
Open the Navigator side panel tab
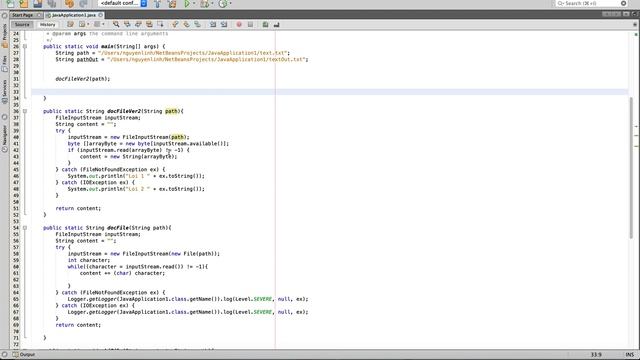coord(4,139)
